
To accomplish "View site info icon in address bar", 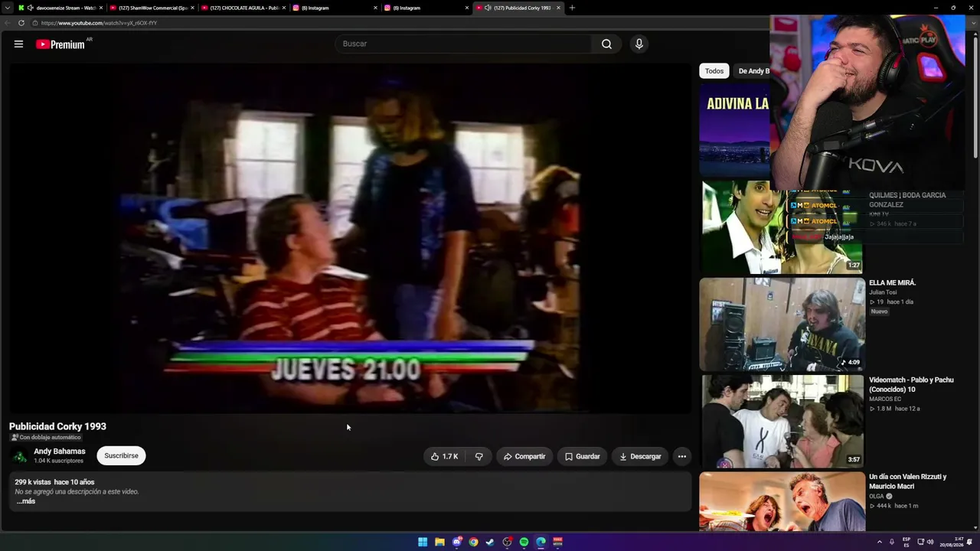I will click(x=34, y=23).
